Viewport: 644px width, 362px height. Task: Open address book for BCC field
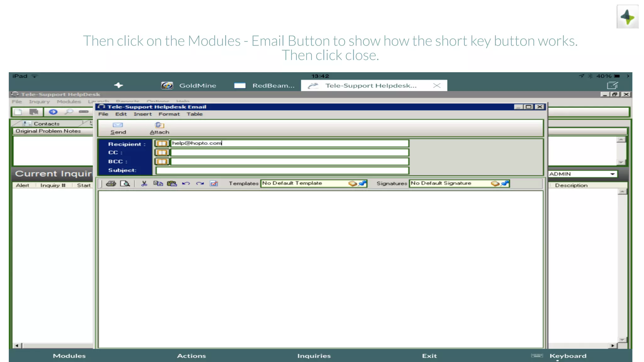162,162
